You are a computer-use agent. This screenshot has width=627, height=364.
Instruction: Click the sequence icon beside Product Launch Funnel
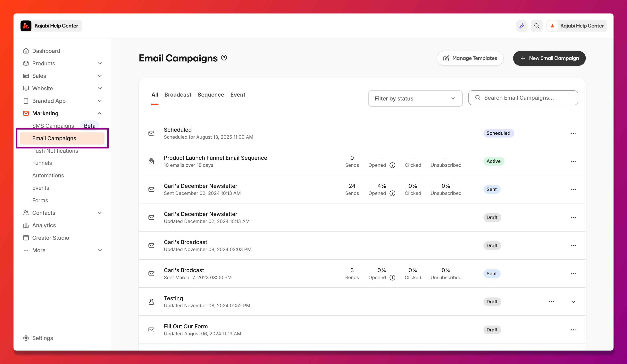pyautogui.click(x=151, y=161)
